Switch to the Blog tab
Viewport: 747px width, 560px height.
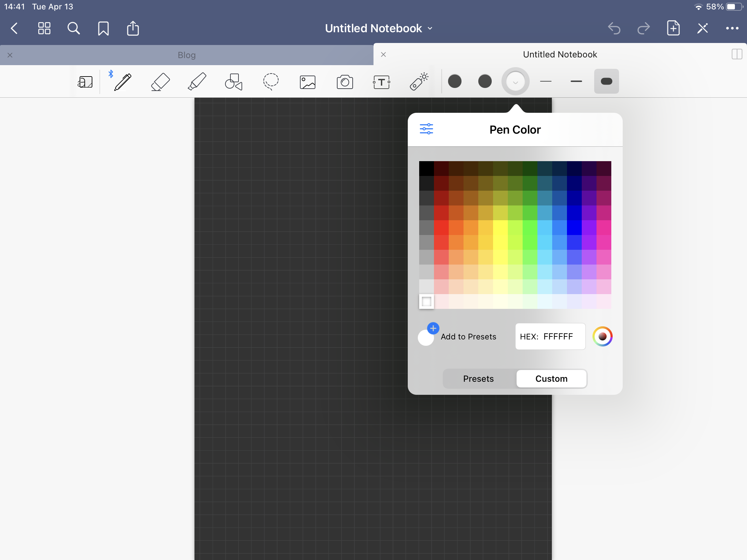(x=186, y=55)
